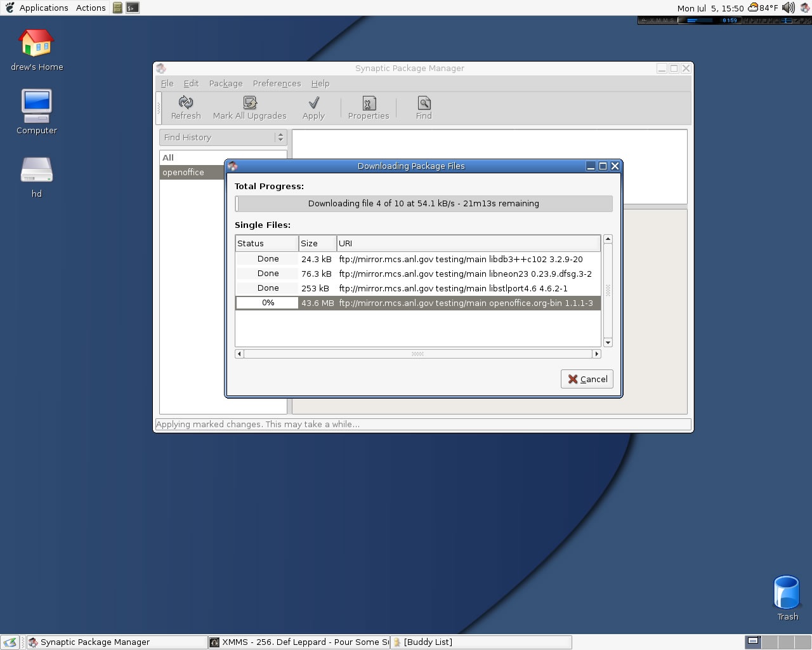812x650 pixels.
Task: Click the scroll up arrow of file list
Action: coord(608,239)
